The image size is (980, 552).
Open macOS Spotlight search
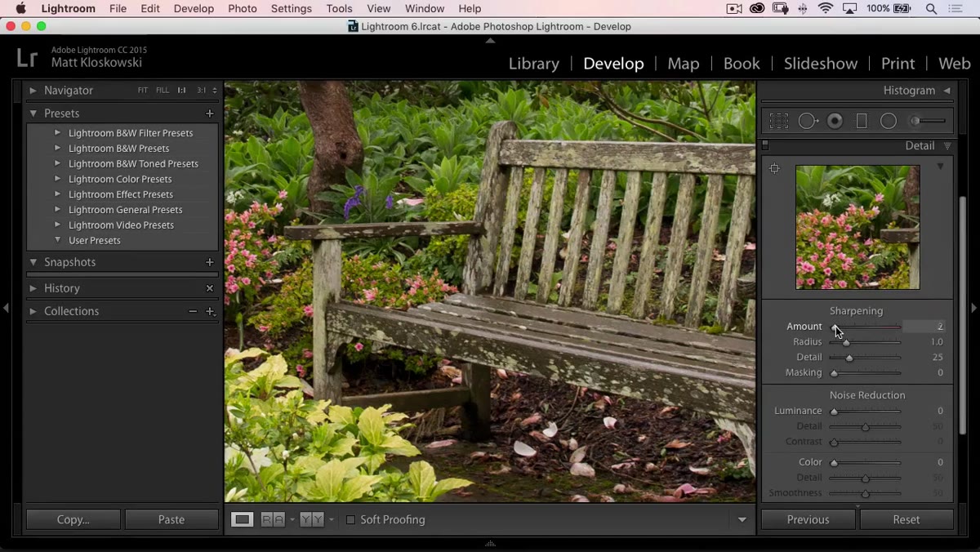(931, 9)
